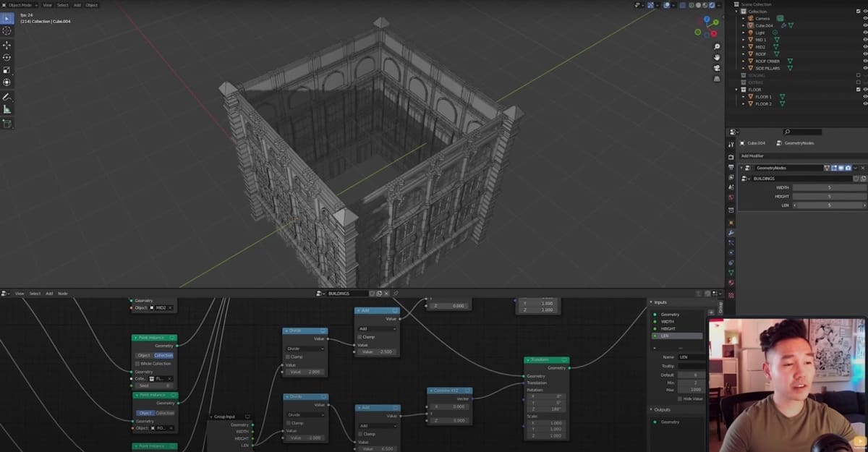The height and width of the screenshot is (452, 868).
Task: Tick Hide Value checkbox for LEN input
Action: click(680, 398)
